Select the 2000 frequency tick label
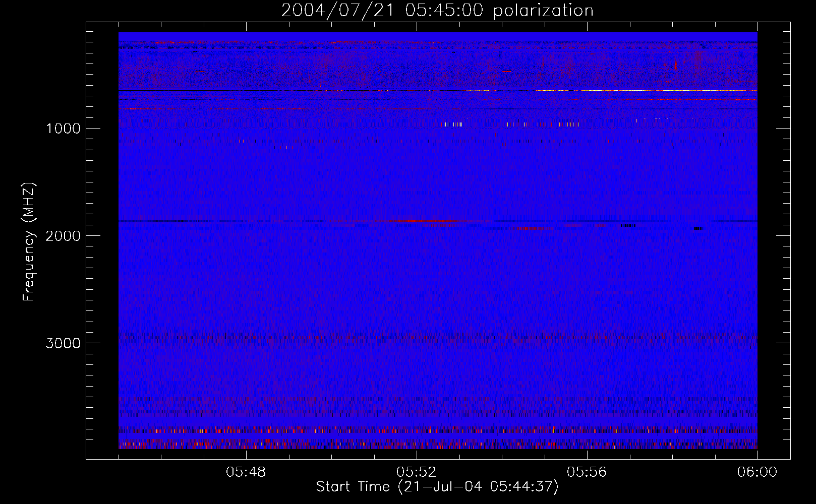The height and width of the screenshot is (504, 816). (63, 236)
